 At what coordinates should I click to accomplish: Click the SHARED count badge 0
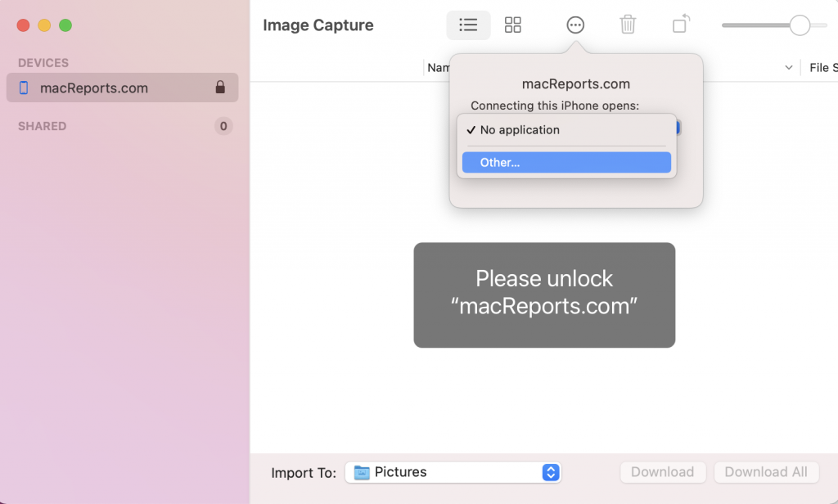(223, 126)
